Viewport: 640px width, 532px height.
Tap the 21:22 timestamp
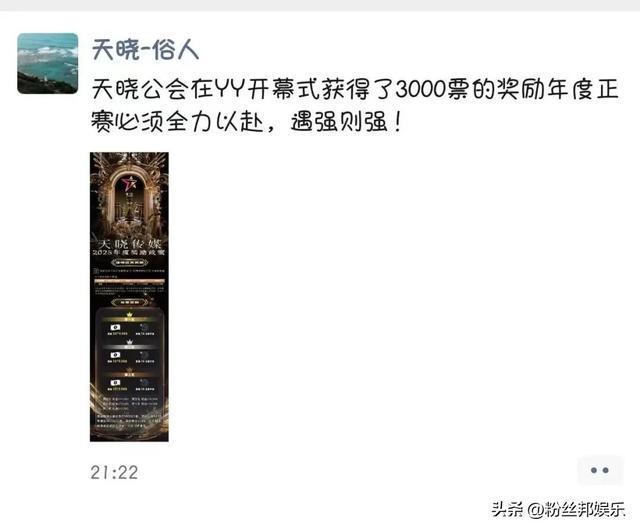pos(114,472)
